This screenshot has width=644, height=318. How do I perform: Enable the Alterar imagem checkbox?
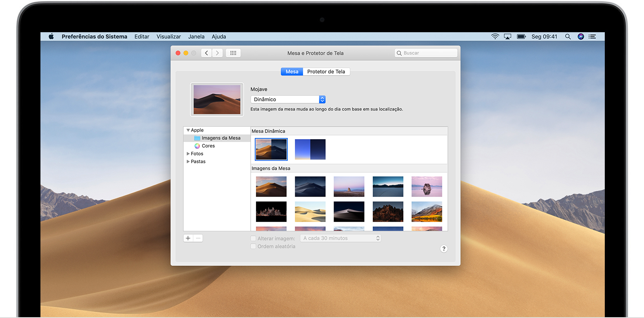pos(253,238)
